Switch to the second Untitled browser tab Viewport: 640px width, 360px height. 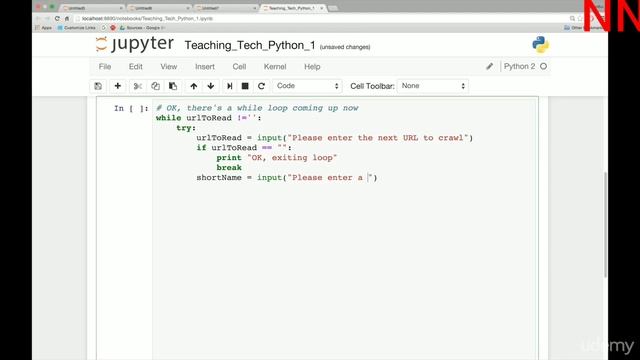pyautogui.click(x=159, y=8)
